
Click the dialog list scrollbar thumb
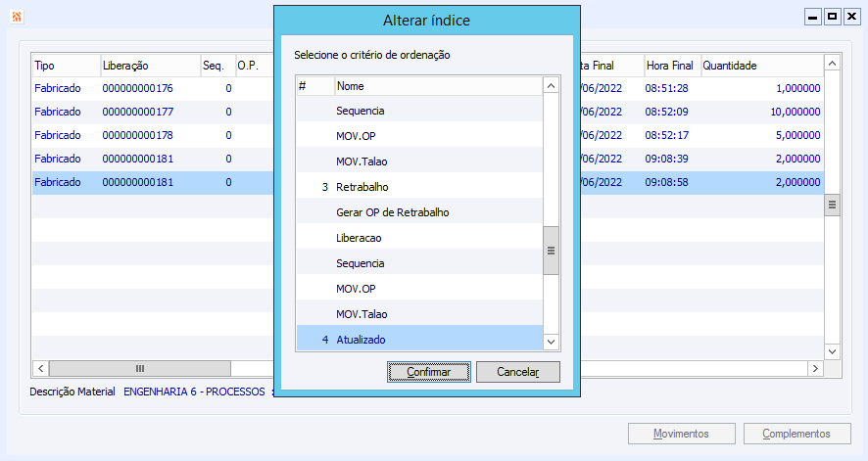pos(551,251)
